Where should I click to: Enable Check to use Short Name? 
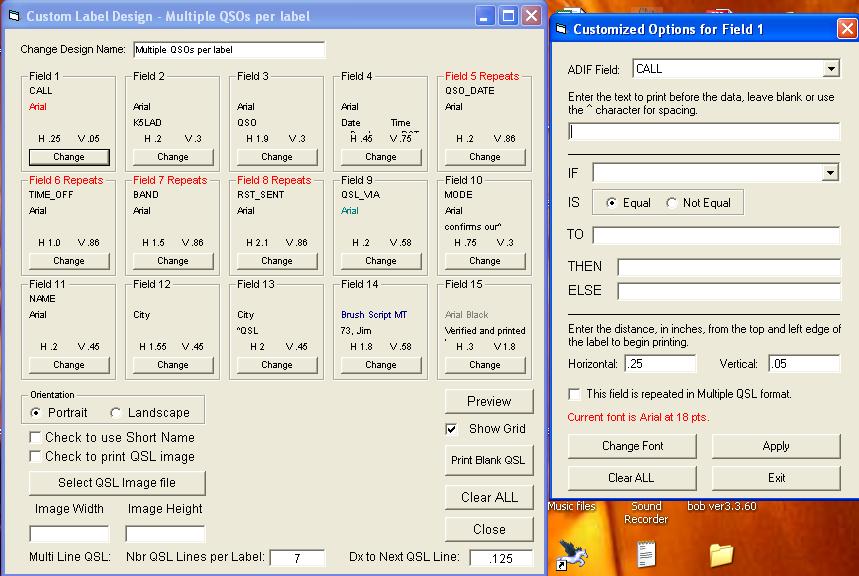[x=35, y=437]
